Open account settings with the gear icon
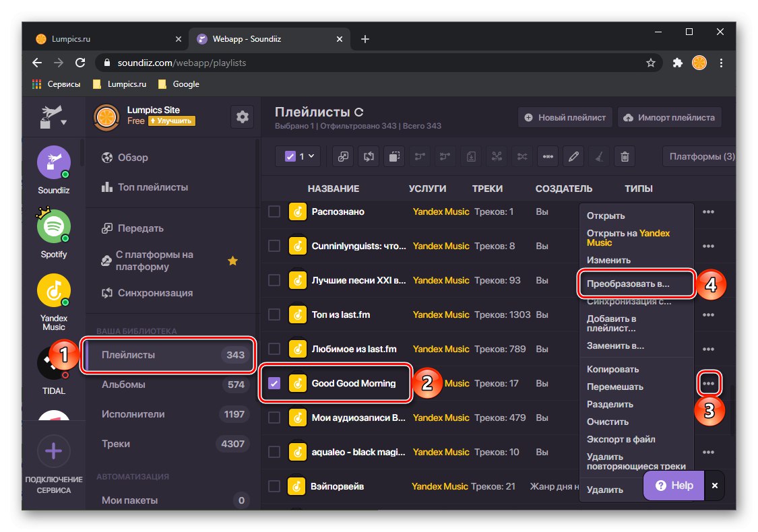The image size is (758, 532). tap(242, 117)
